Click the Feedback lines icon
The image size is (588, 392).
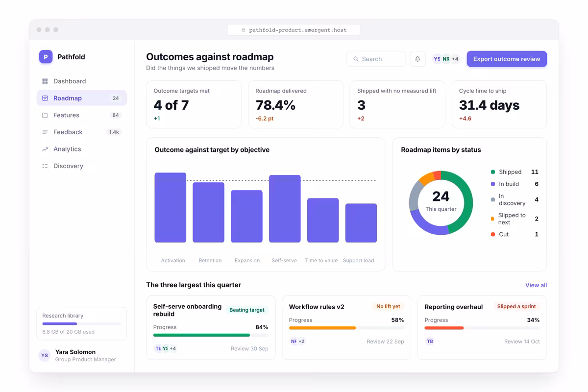(x=45, y=132)
